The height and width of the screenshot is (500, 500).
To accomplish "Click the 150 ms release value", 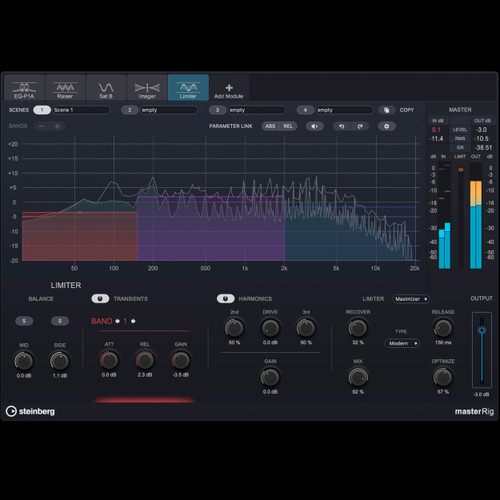I will coord(443,343).
